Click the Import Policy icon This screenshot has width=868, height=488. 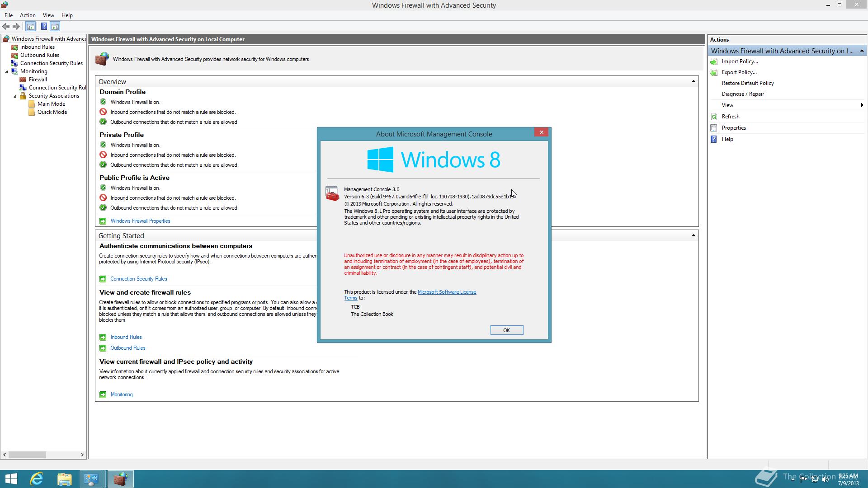coord(714,61)
